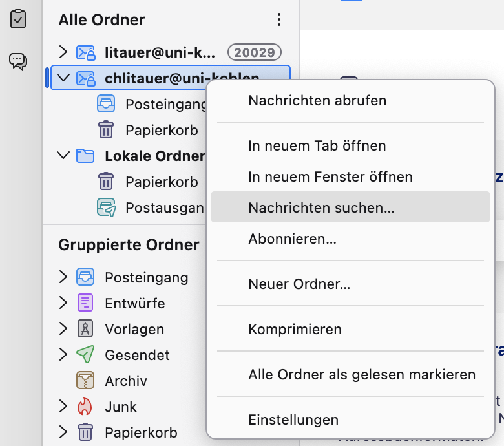Click the Lokale Ordner folder icon

pos(85,156)
